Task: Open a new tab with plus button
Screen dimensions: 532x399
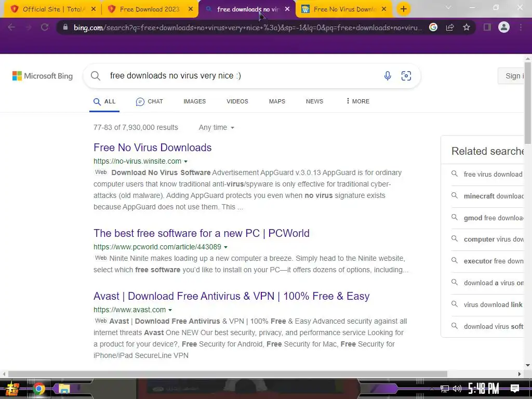Action: 403,9
